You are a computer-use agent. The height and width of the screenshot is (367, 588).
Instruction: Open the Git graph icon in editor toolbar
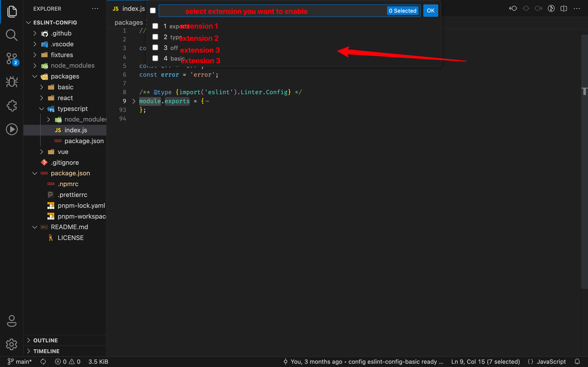coord(551,8)
